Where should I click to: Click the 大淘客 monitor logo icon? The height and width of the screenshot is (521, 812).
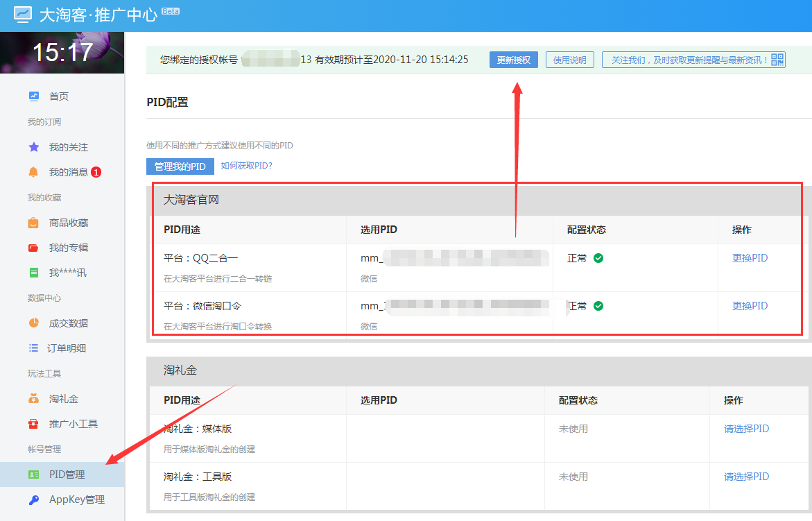[22, 15]
